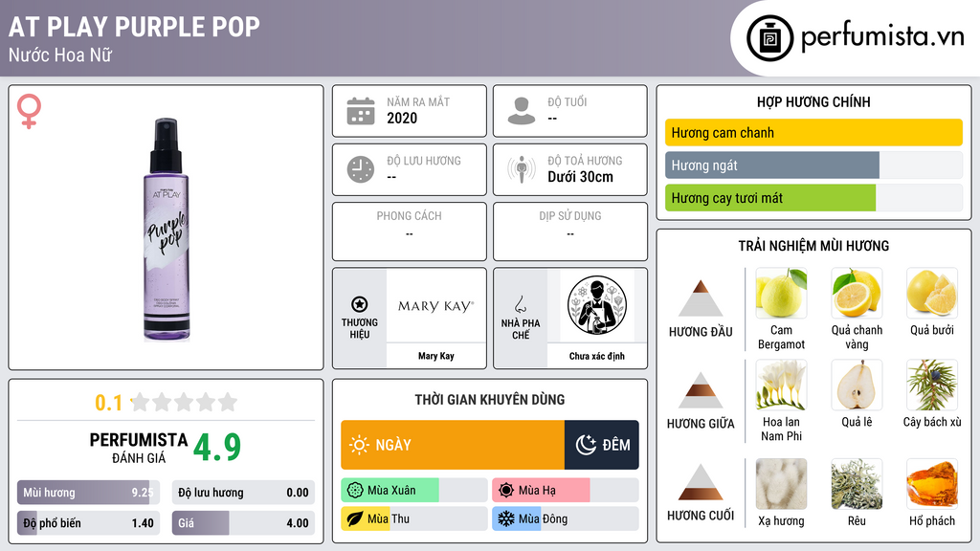Open the Chưa xác định perfumer image
Screen dimensions: 980x551
click(597, 306)
